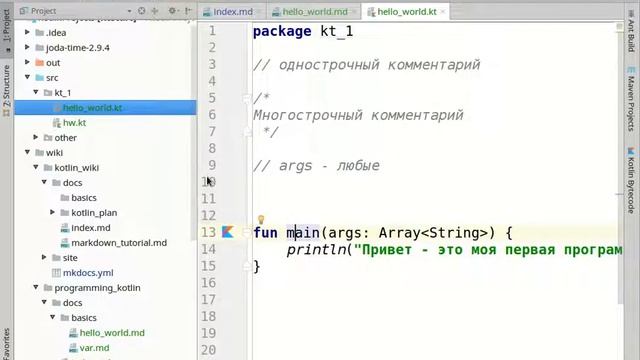The image size is (640, 360).
Task: Select the site folder
Action: pyautogui.click(x=70, y=258)
